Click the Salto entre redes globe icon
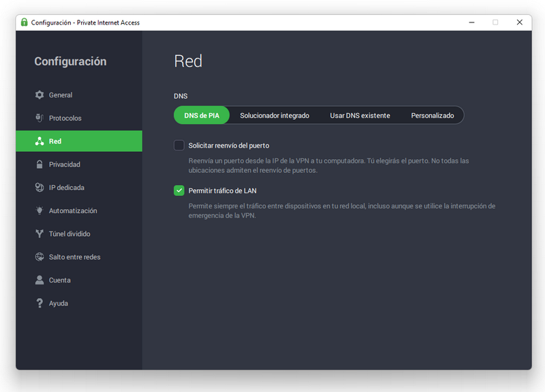This screenshot has width=545, height=392. tap(40, 257)
